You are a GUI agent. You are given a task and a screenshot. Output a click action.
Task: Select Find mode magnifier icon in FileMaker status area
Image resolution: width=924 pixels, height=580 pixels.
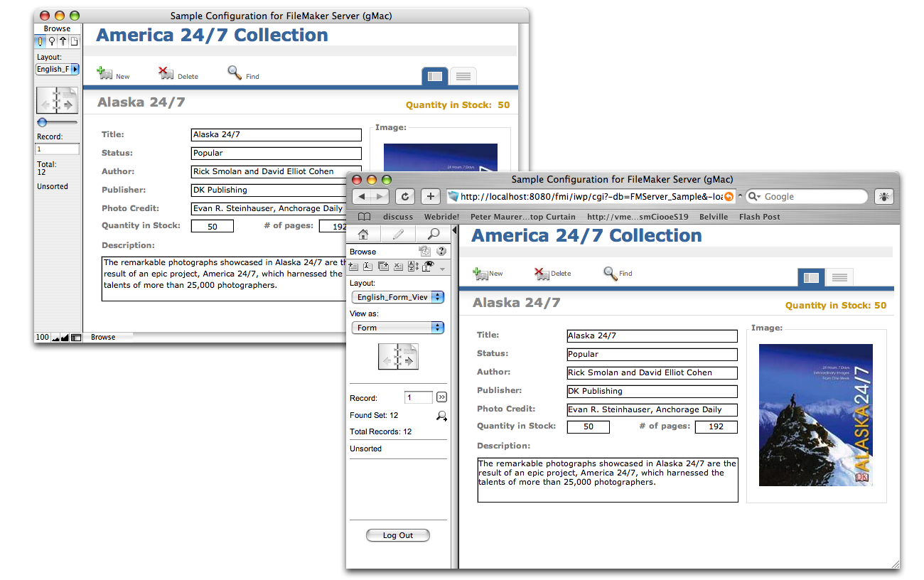pyautogui.click(x=51, y=41)
